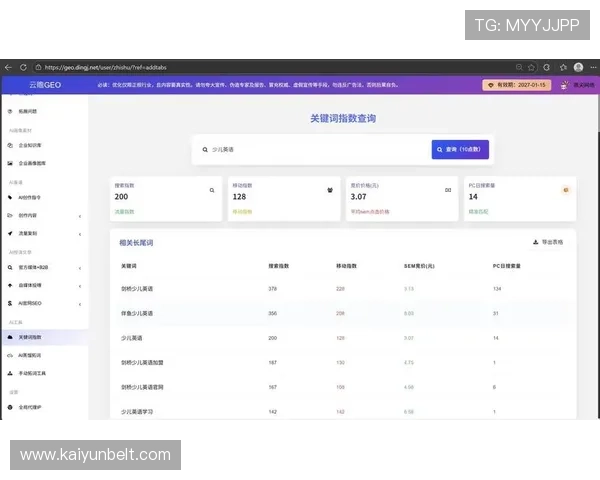The width and height of the screenshot is (600, 480).
Task: Click the 导出表格 export label
Action: pyautogui.click(x=552, y=242)
